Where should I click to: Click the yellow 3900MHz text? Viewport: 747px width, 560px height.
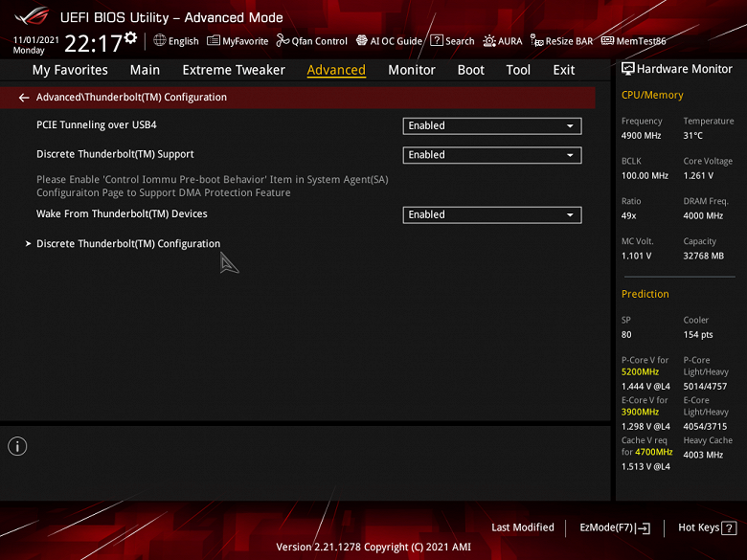[x=640, y=412]
